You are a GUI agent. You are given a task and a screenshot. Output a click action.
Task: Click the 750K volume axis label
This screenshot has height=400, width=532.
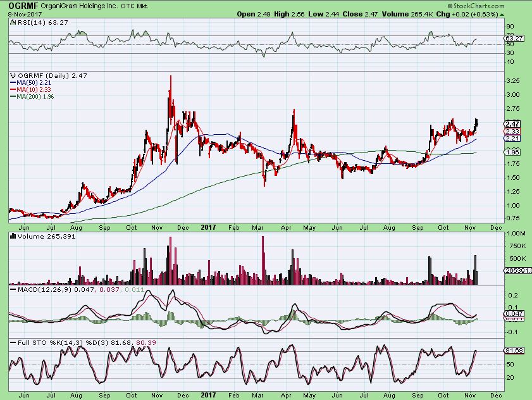pyautogui.click(x=517, y=246)
